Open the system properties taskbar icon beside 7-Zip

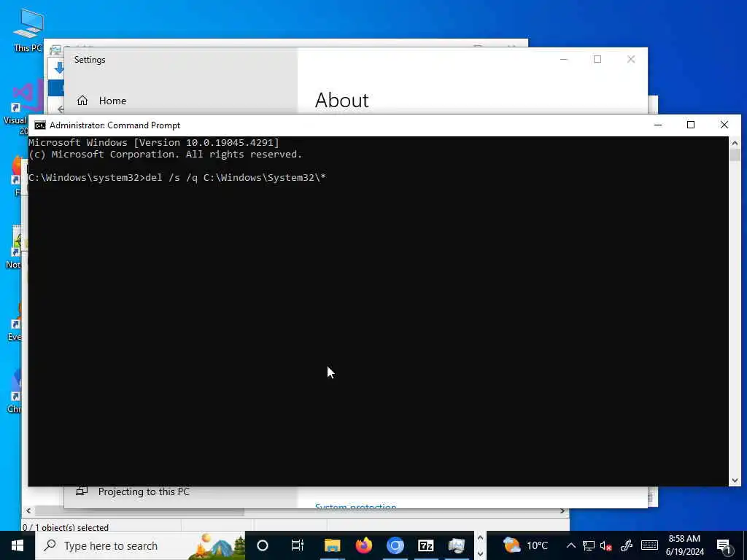(457, 545)
